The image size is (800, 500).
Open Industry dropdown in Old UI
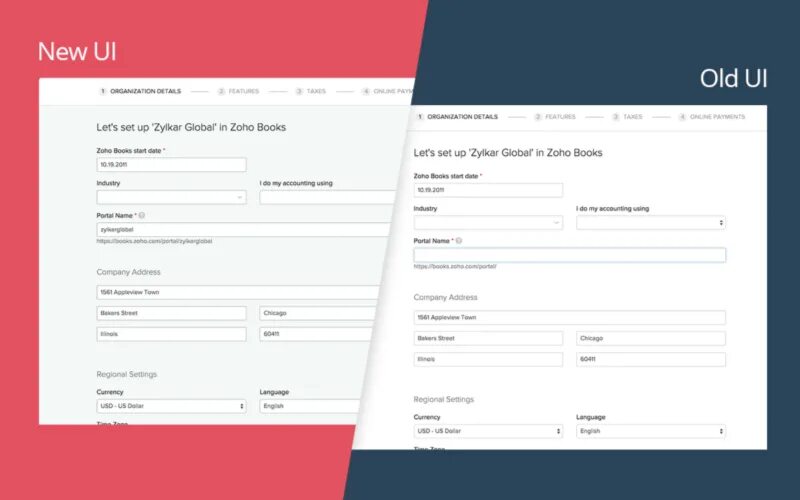point(488,223)
